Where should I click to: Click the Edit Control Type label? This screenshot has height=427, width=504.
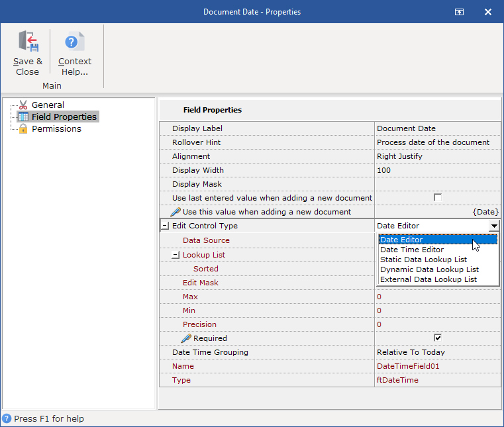point(205,226)
